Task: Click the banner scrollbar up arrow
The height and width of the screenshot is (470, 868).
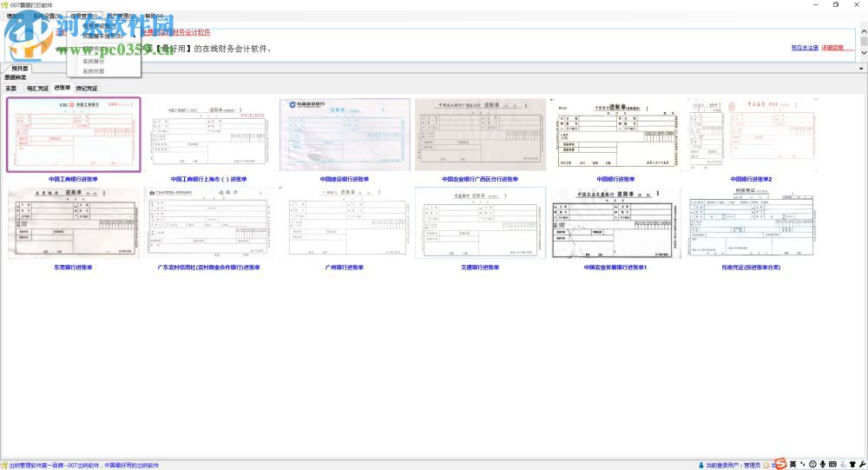Action: pos(864,33)
